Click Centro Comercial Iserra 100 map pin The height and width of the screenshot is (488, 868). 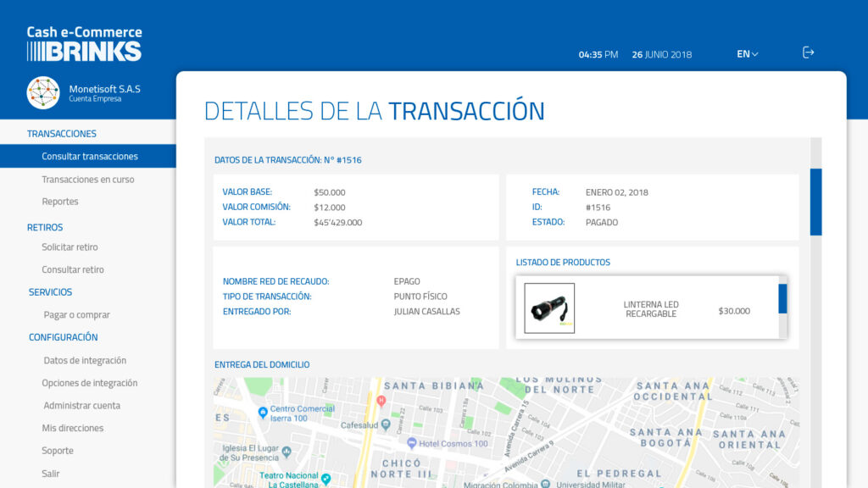263,413
